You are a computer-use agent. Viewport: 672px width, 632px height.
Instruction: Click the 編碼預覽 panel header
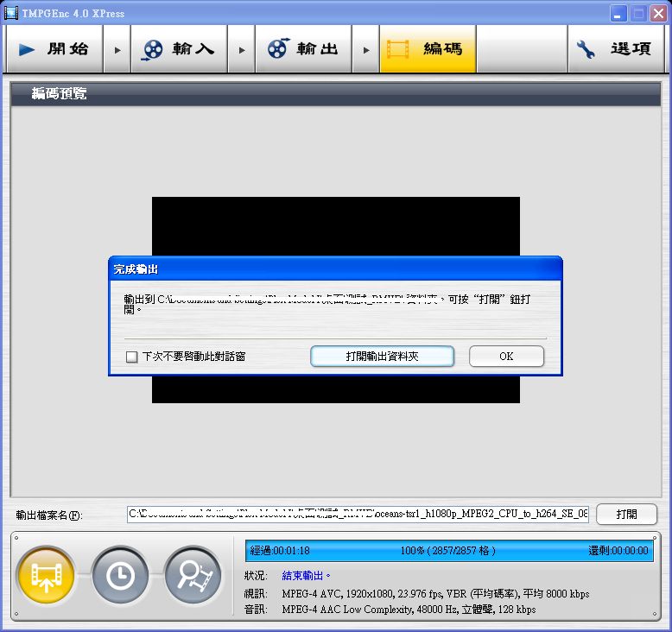(x=336, y=94)
